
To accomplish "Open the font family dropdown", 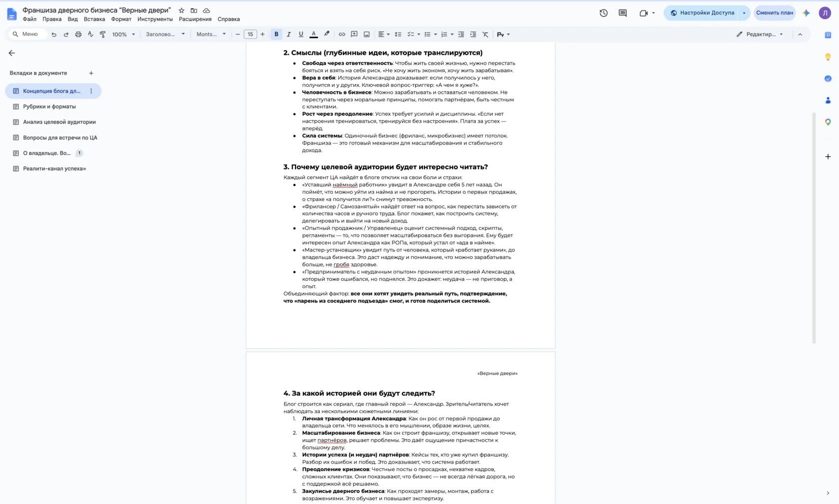I will (x=211, y=34).
